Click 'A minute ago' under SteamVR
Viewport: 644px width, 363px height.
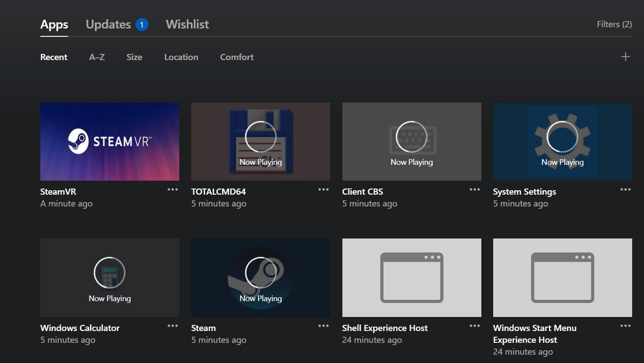[67, 203]
